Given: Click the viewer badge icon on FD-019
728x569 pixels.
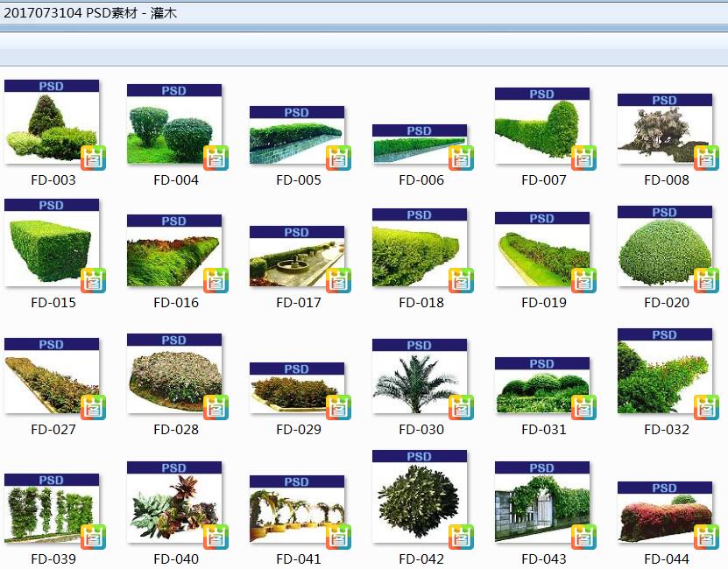Looking at the screenshot, I should pos(583,280).
